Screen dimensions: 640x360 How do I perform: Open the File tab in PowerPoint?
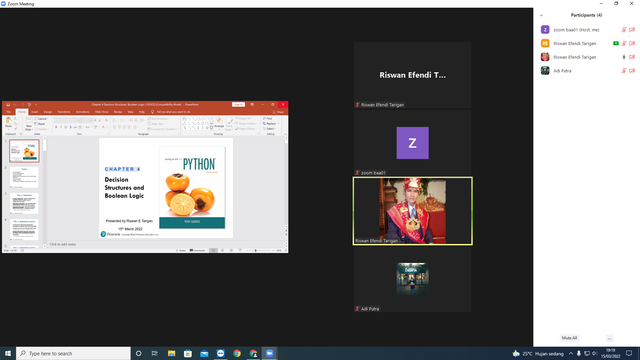click(9, 112)
